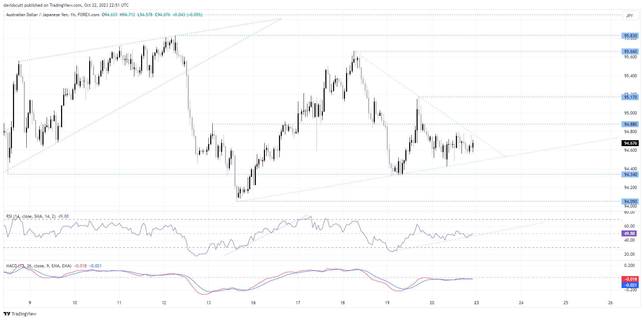The image size is (644, 320).
Task: Click the blue -0.021 value in MACD legend
Action: pyautogui.click(x=95, y=266)
